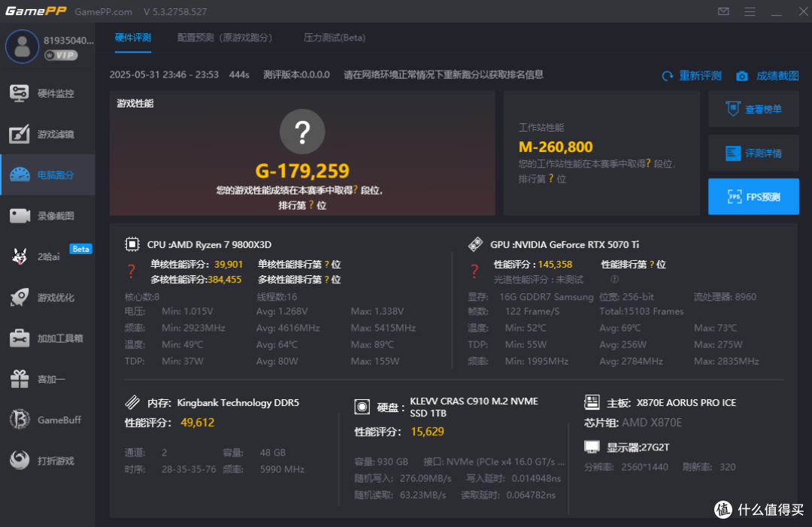Viewport: 812px width, 527px height.
Task: Click the Kingbank Technology DDR5 memory name
Action: pyautogui.click(x=238, y=402)
